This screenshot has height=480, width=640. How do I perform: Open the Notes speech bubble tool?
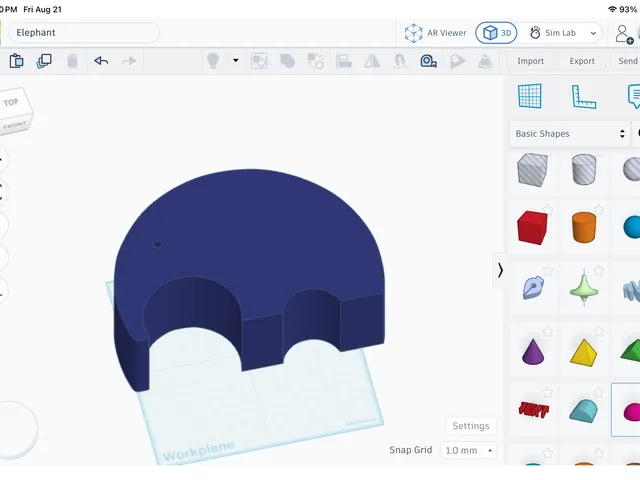pos(634,96)
